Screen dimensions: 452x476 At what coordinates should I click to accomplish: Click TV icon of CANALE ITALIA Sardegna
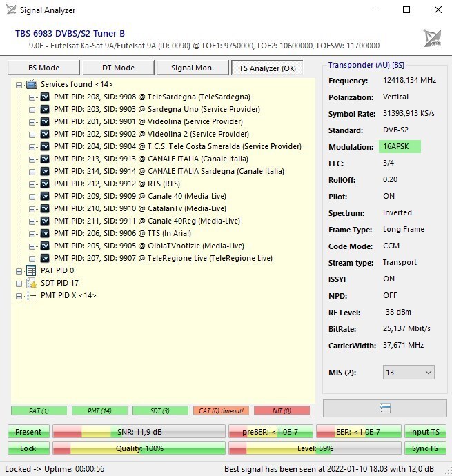click(x=45, y=172)
